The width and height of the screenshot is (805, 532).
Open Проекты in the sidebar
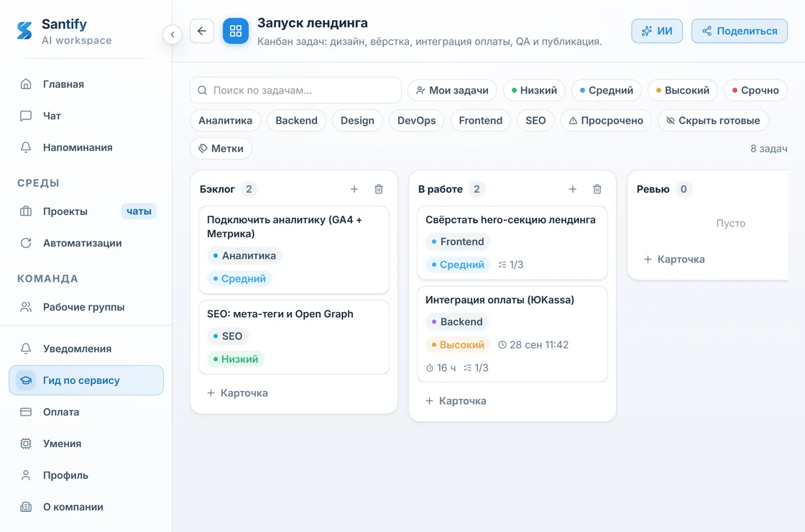[x=86, y=211]
